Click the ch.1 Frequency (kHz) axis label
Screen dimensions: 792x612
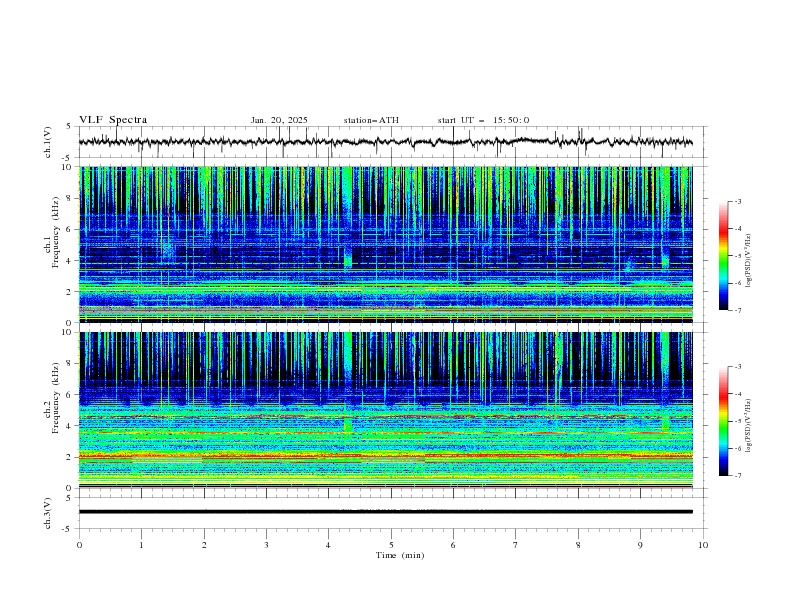53,233
